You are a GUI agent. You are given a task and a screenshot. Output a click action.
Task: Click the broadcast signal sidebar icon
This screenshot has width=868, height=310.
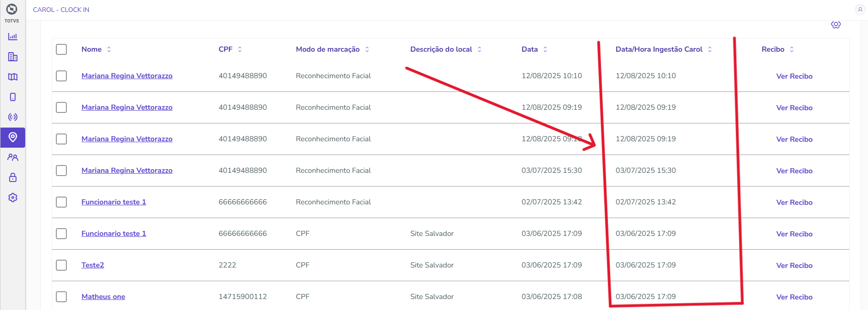click(x=13, y=117)
